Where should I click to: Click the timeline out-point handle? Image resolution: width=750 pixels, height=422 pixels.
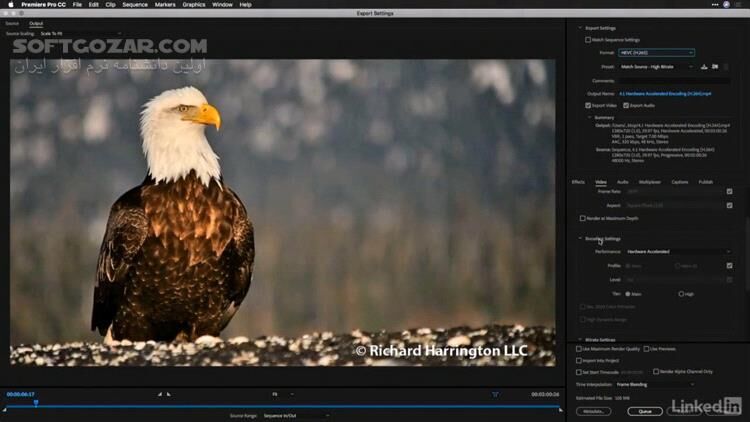561,409
